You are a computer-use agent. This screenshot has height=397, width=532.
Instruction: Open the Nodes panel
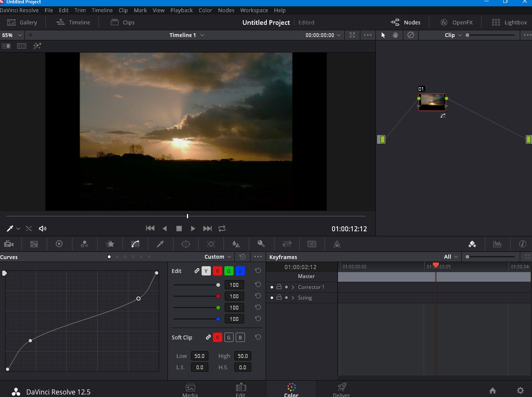(405, 22)
